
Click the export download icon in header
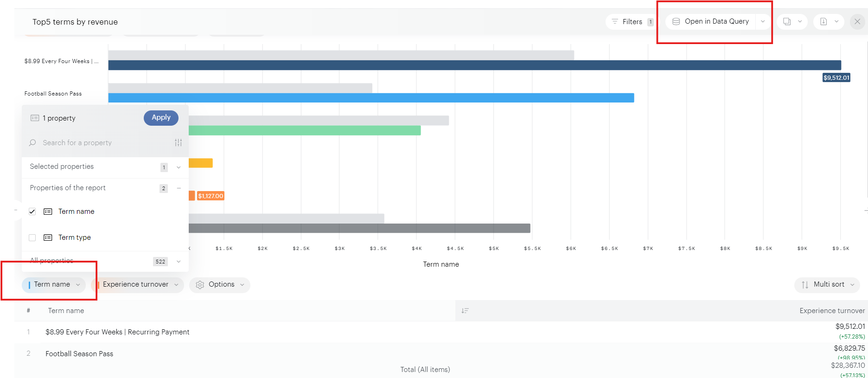pyautogui.click(x=823, y=21)
